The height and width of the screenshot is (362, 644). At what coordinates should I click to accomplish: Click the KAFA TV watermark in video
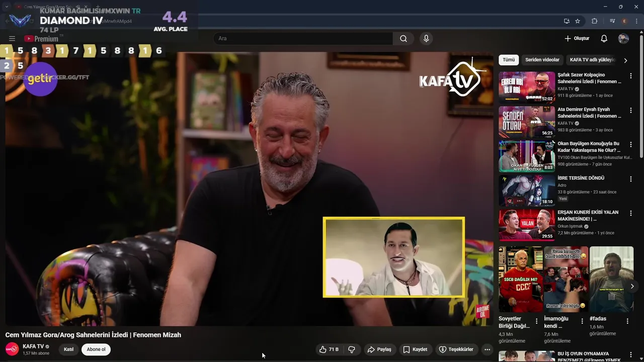(451, 78)
